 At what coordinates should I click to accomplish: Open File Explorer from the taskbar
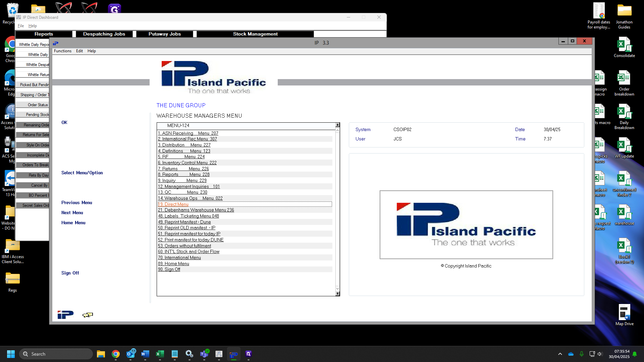click(x=101, y=354)
